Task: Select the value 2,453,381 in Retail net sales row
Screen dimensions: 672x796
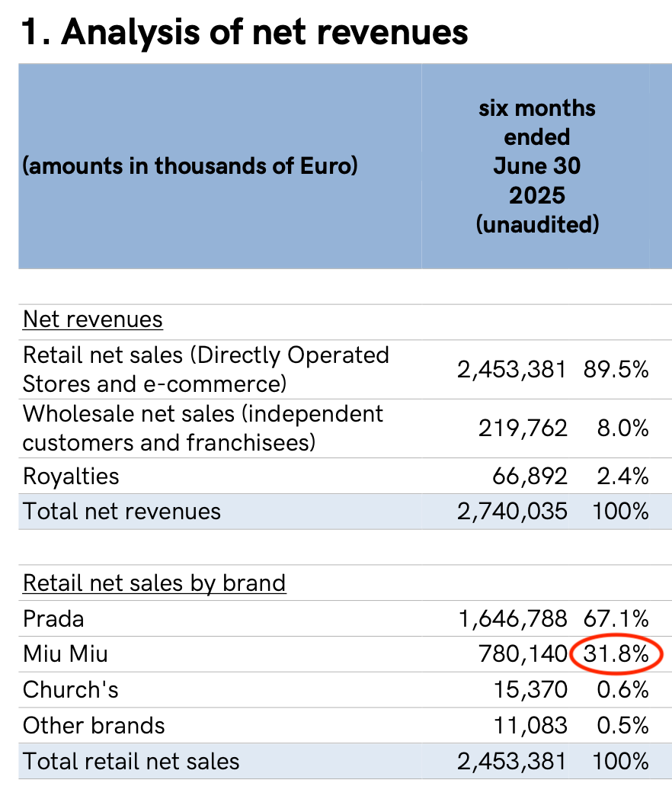Action: point(511,370)
